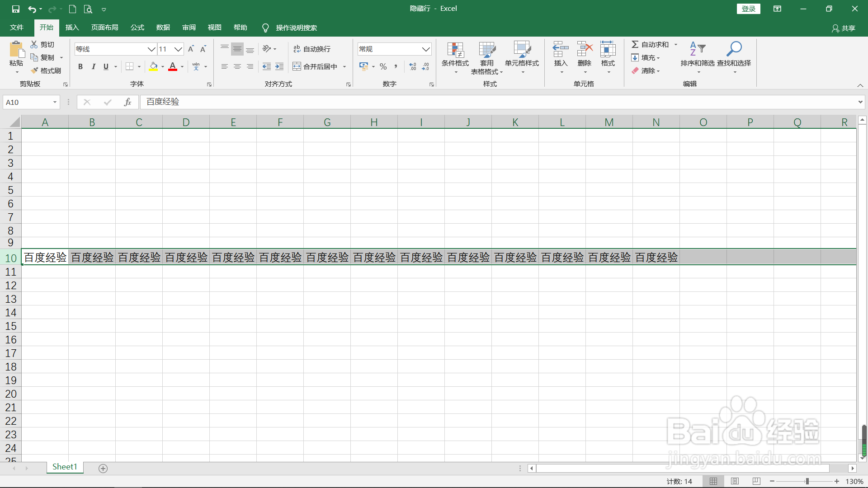
Task: Switch to View (视图) tab
Action: [215, 28]
